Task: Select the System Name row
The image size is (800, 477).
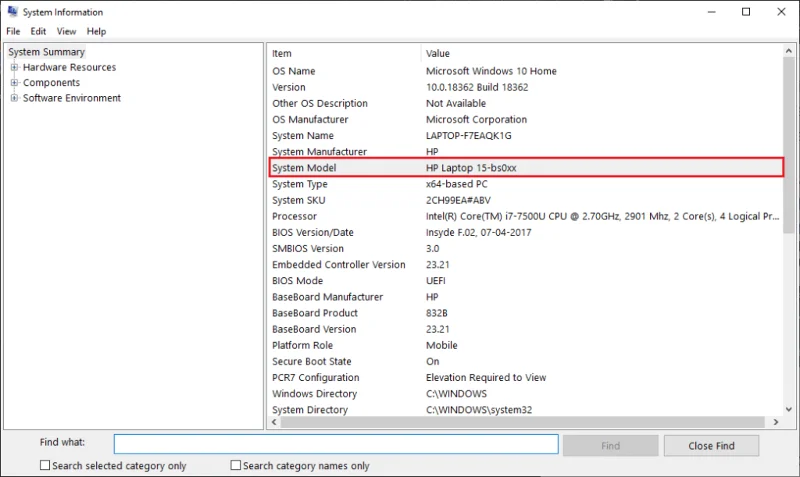Action: point(526,136)
